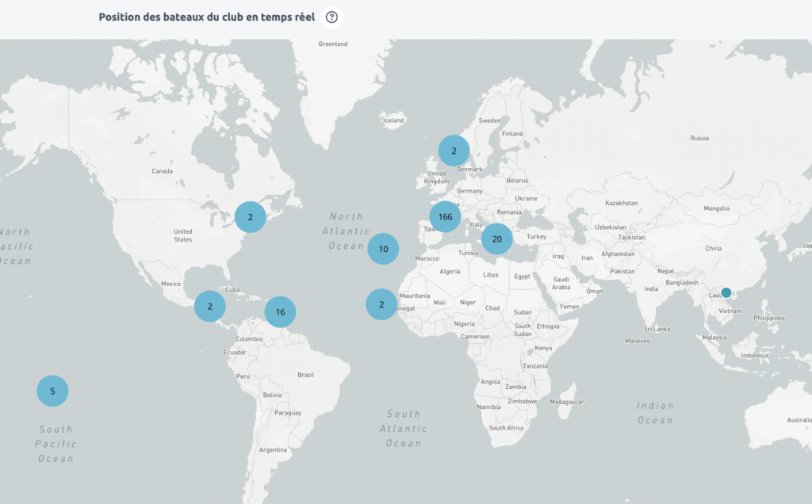Select the 20-boat cluster near Greece
The height and width of the screenshot is (504, 812).
(497, 239)
